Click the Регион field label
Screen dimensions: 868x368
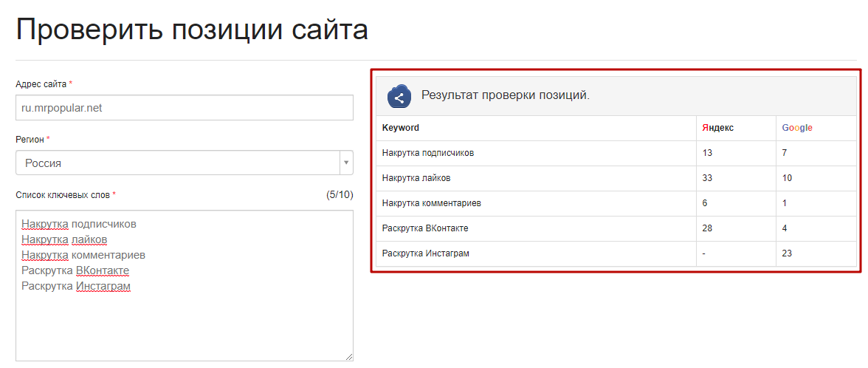click(x=30, y=139)
